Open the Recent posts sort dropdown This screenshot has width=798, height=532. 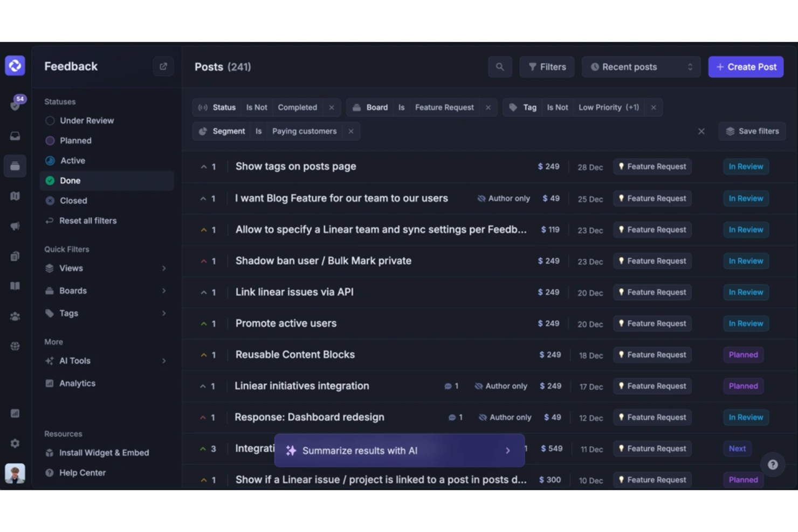point(641,67)
